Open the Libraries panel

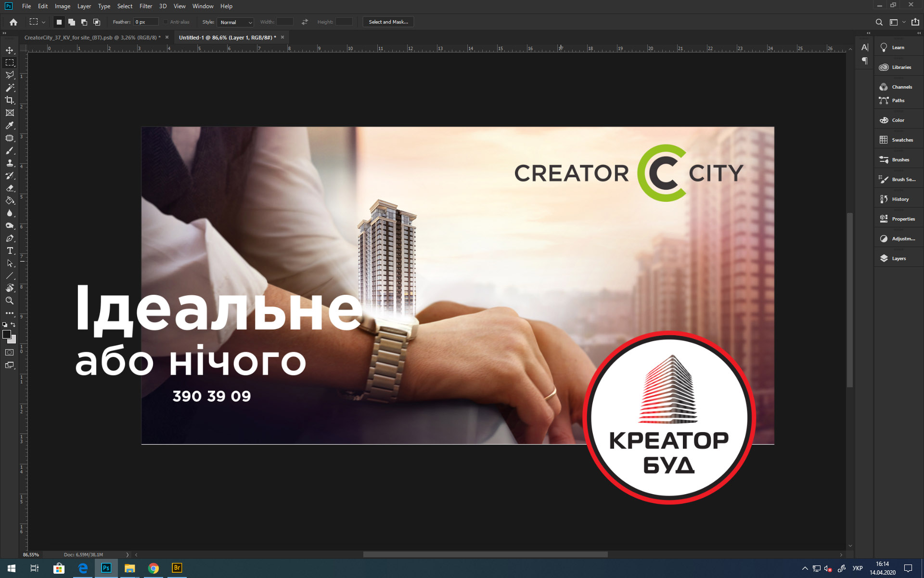pos(898,67)
